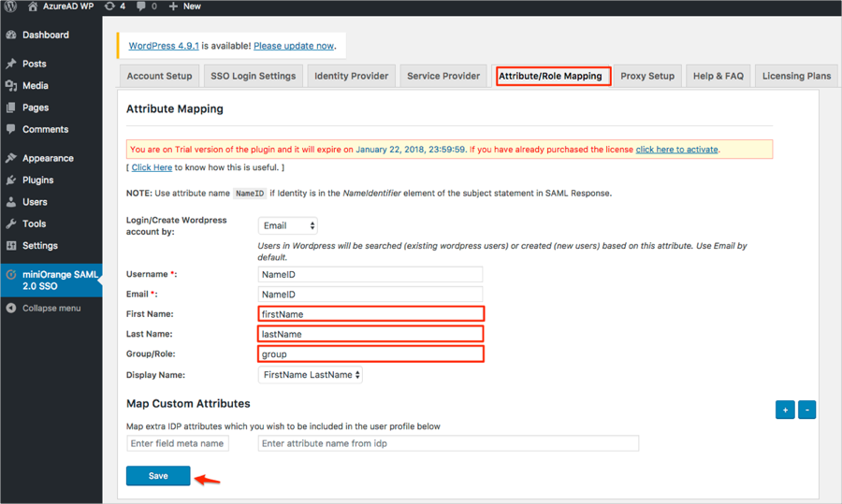This screenshot has width=842, height=504.
Task: Go to Appearance in the sidebar
Action: pos(48,159)
